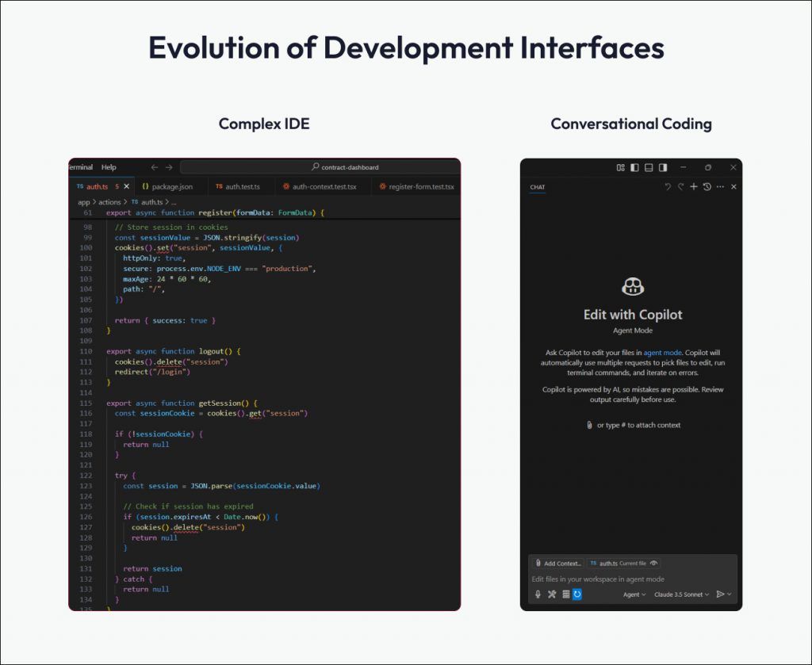The height and width of the screenshot is (665, 812).
Task: Click redirect("/login") code line
Action: pyautogui.click(x=153, y=372)
